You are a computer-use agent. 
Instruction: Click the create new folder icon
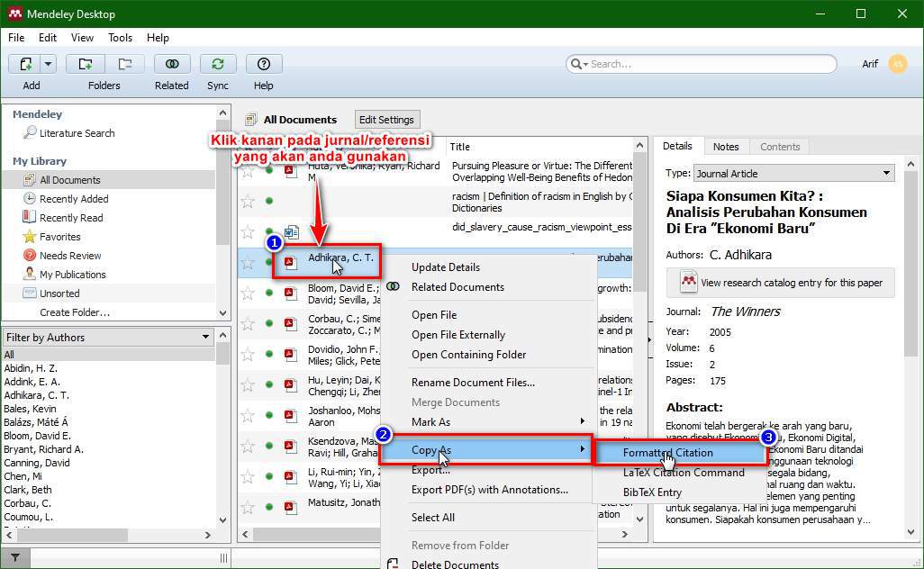86,64
